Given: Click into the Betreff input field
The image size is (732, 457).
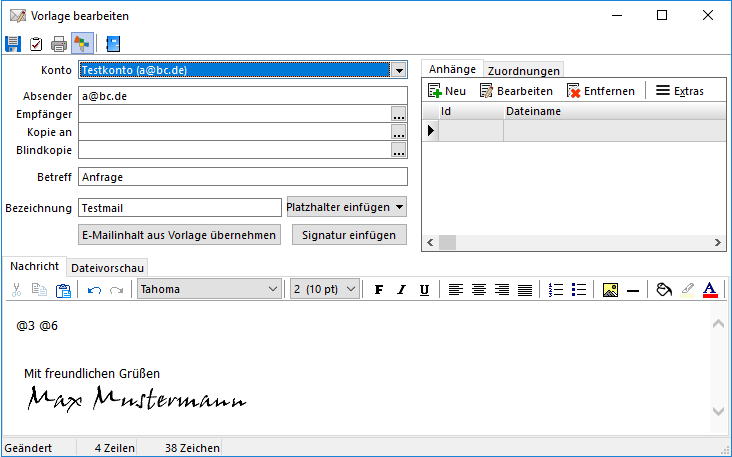Looking at the screenshot, I should tap(243, 177).
